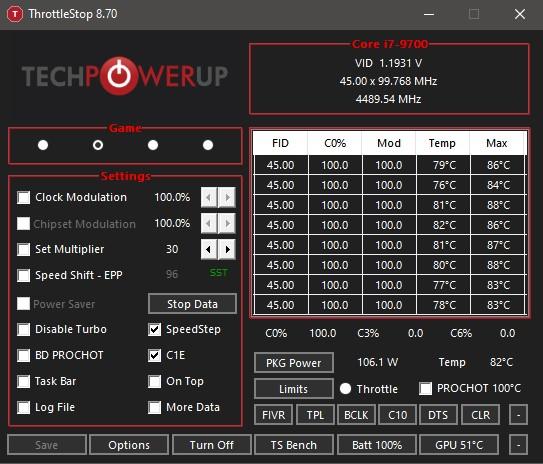
Task: Click the 79°C temperature cell in first row
Action: (x=444, y=165)
